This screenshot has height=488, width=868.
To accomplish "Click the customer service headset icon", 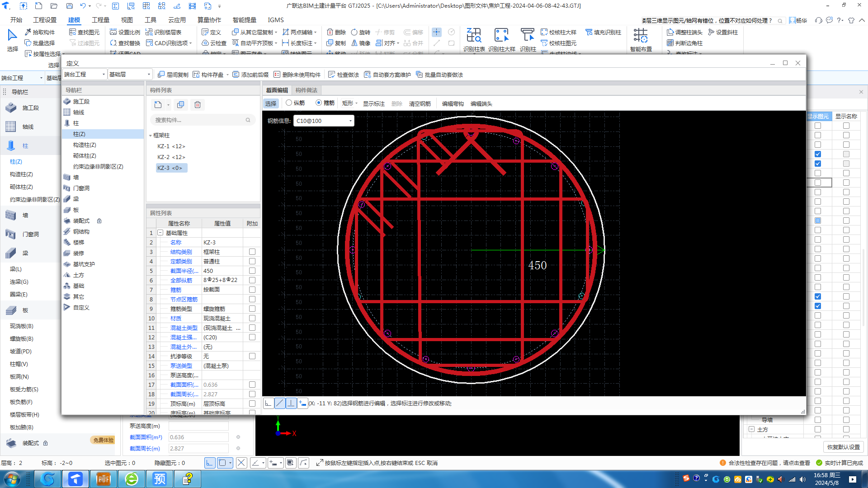I will pyautogui.click(x=818, y=20).
